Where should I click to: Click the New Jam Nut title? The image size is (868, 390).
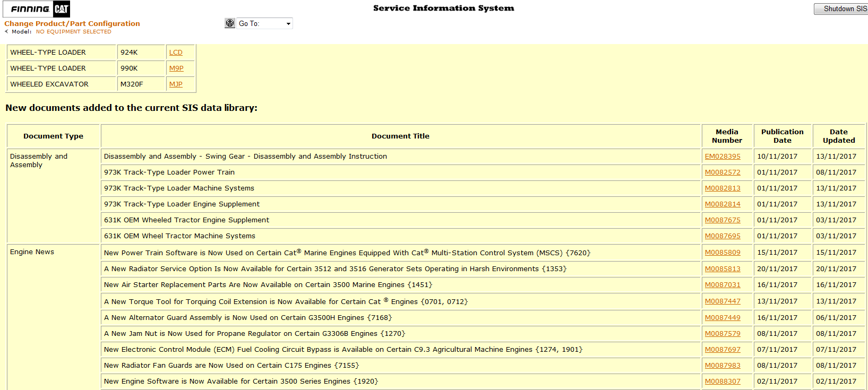point(254,334)
